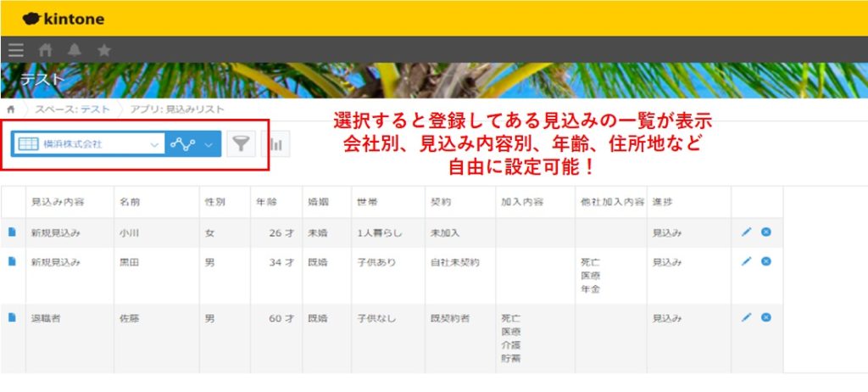Open record details for 佐藤 row
Screen dimensions: 868x392
[x=12, y=317]
